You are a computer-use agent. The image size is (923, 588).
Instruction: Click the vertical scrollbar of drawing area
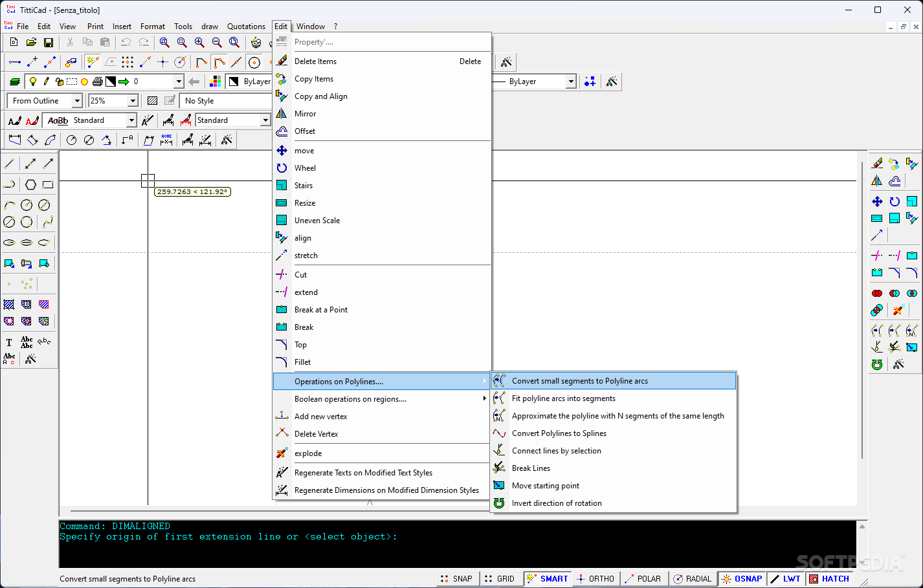tap(862, 310)
